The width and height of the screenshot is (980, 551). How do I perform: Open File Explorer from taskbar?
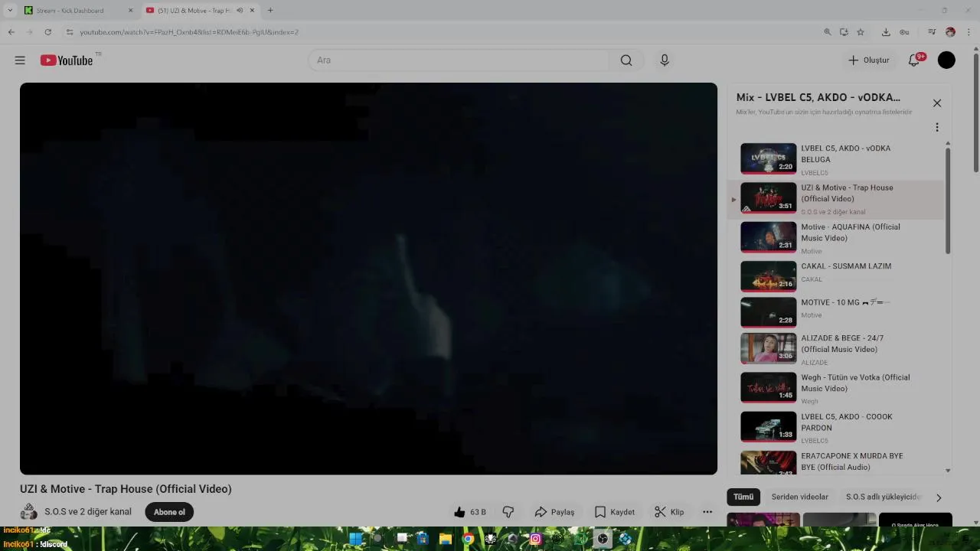pyautogui.click(x=445, y=539)
